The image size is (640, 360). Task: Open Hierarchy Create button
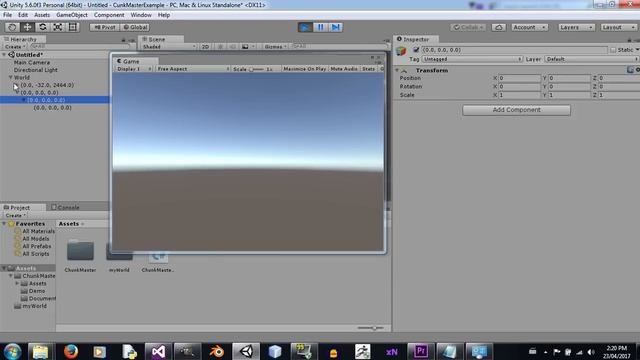[x=15, y=47]
